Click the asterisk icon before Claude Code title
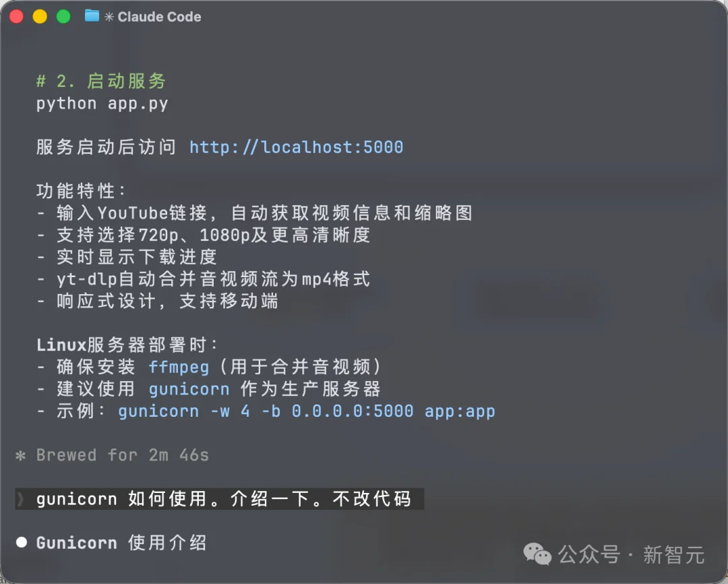The image size is (728, 584). click(109, 17)
